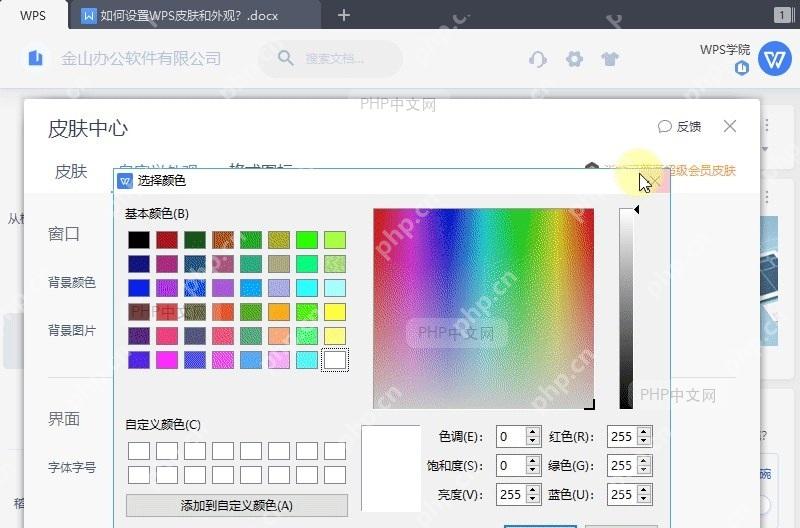
Task: Click the 亮度 value field
Action: pyautogui.click(x=511, y=494)
